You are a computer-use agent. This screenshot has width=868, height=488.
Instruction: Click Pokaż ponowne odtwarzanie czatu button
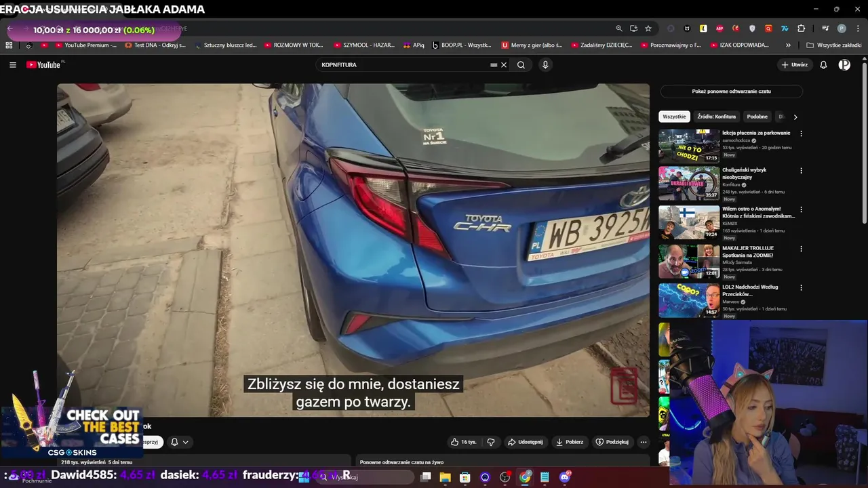(731, 91)
